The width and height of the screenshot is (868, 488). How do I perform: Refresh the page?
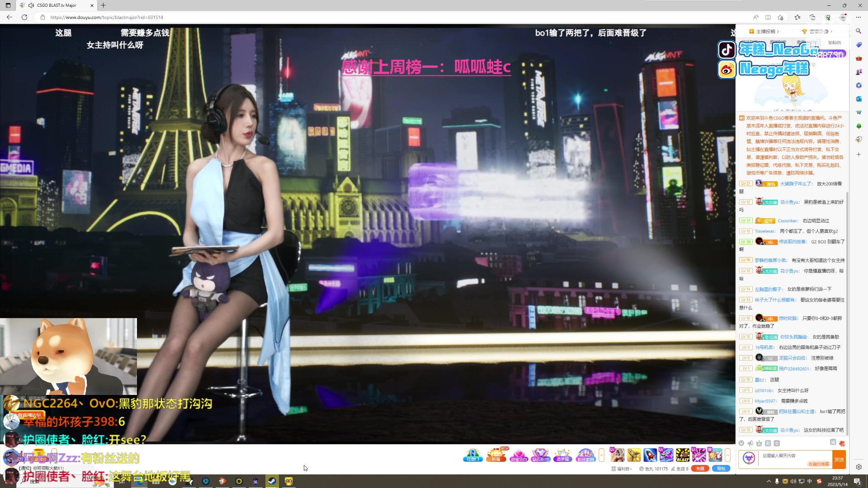click(x=24, y=17)
